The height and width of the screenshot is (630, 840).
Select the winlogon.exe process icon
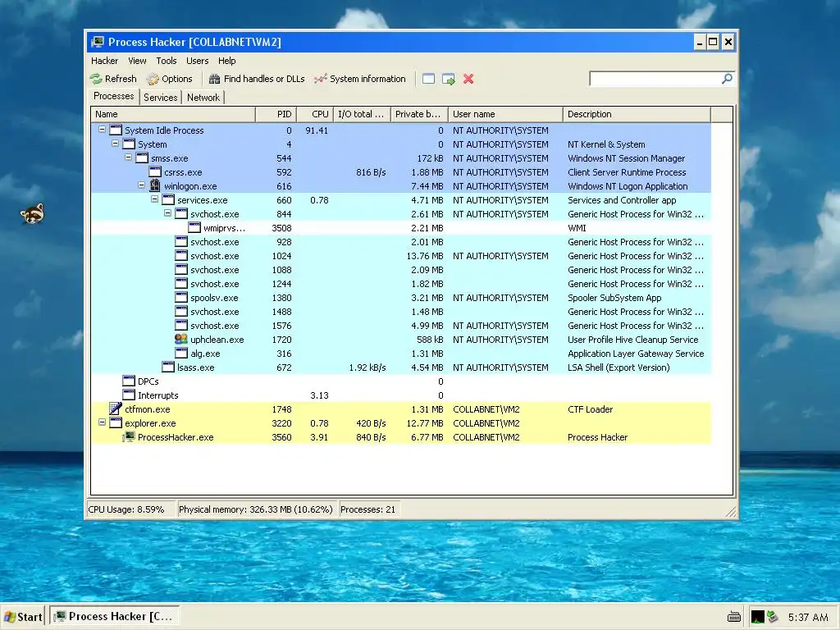[x=155, y=185]
